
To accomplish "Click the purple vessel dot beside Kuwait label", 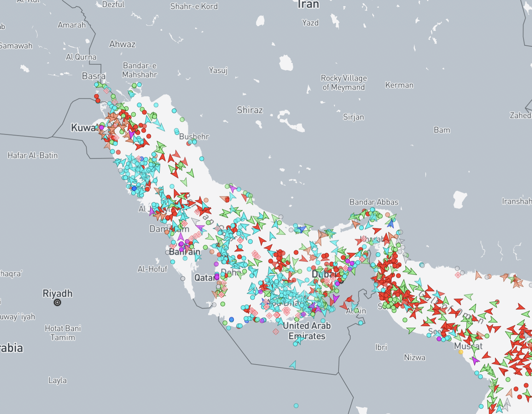I will pos(102,127).
